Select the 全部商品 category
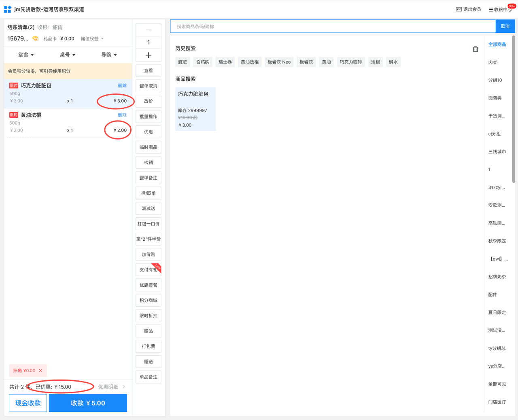This screenshot has width=518, height=420. [x=497, y=45]
